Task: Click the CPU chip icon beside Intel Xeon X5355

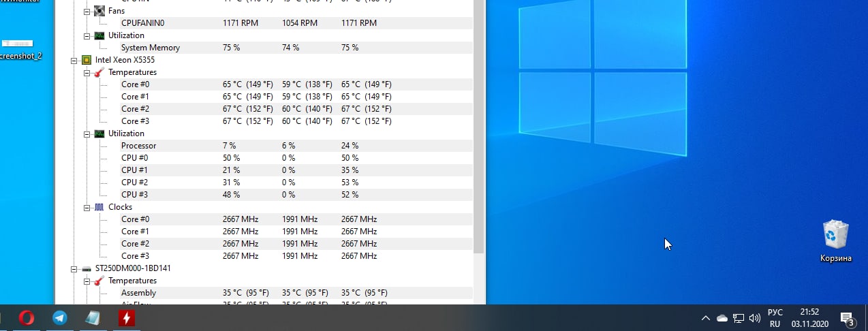Action: (87, 60)
